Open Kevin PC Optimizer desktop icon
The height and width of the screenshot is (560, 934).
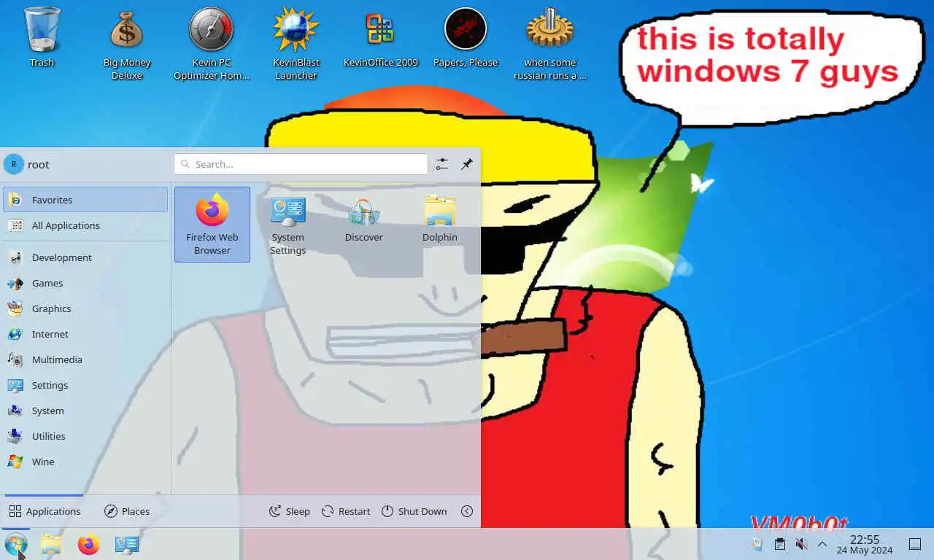click(x=212, y=44)
